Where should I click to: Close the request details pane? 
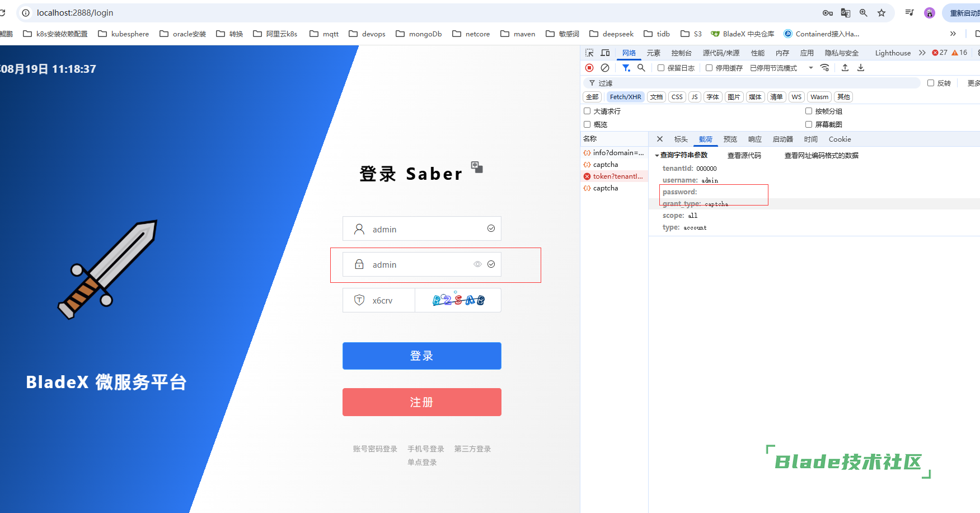point(660,139)
